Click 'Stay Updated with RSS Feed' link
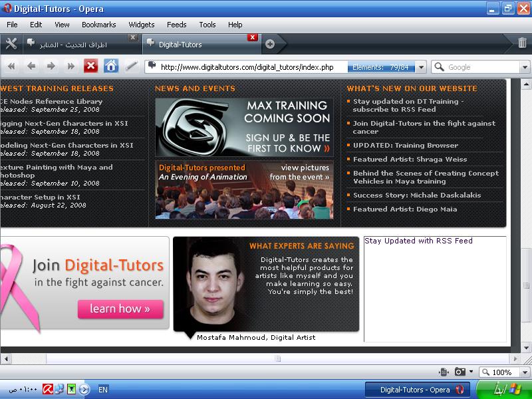The height and width of the screenshot is (399, 532). (418, 241)
